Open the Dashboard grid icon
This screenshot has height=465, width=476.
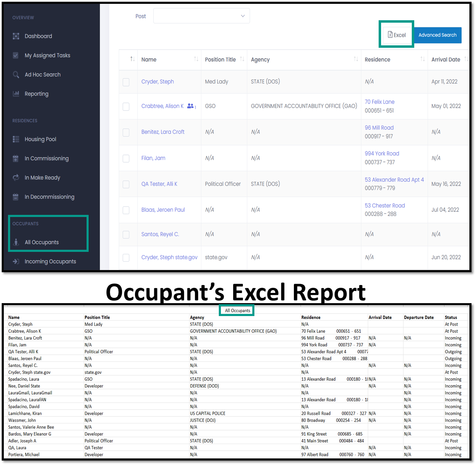[16, 36]
